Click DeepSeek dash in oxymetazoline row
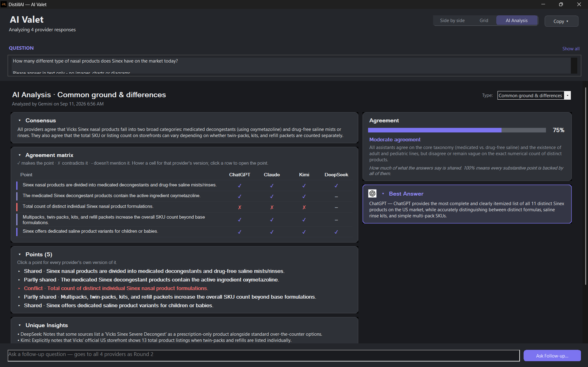Screen dimensions: 588x367 (x=336, y=197)
